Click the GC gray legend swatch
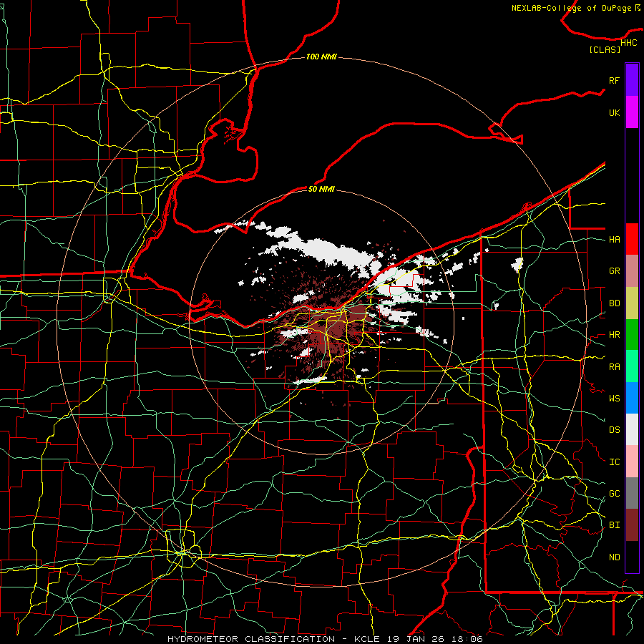This screenshot has width=644, height=644. pos(632,493)
